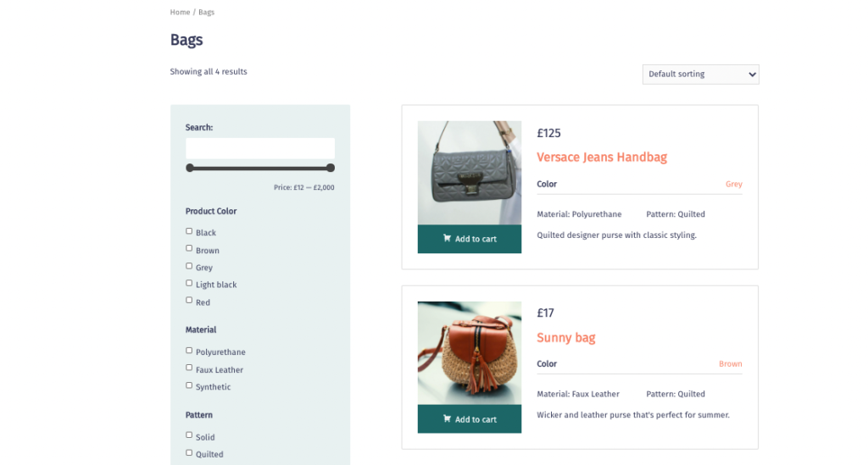This screenshot has width=868, height=465.
Task: Check the Synthetic material option
Action: [x=189, y=385]
